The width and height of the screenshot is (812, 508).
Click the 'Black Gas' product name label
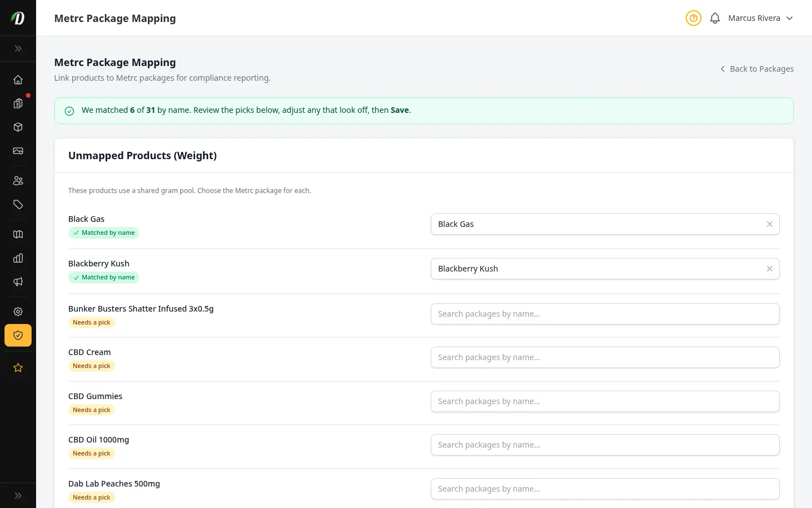click(86, 219)
